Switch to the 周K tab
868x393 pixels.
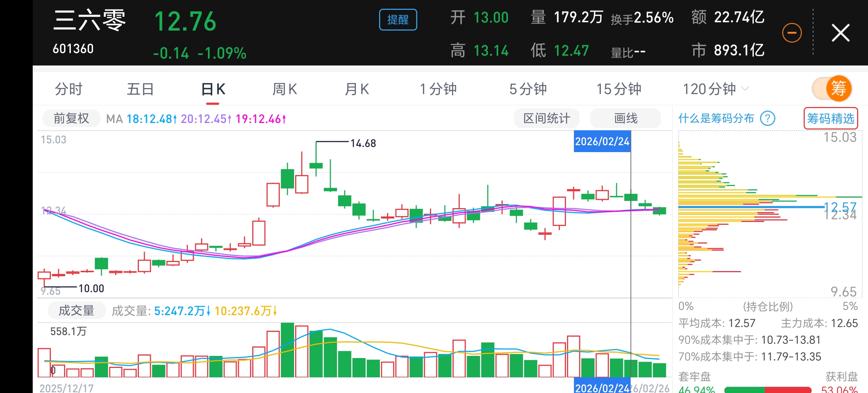click(285, 89)
